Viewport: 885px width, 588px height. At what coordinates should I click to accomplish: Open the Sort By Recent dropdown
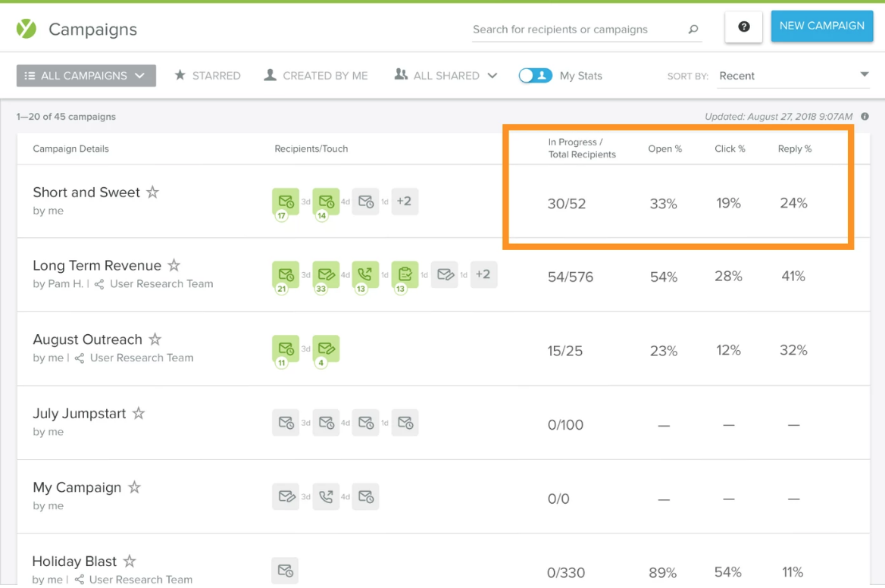click(793, 75)
